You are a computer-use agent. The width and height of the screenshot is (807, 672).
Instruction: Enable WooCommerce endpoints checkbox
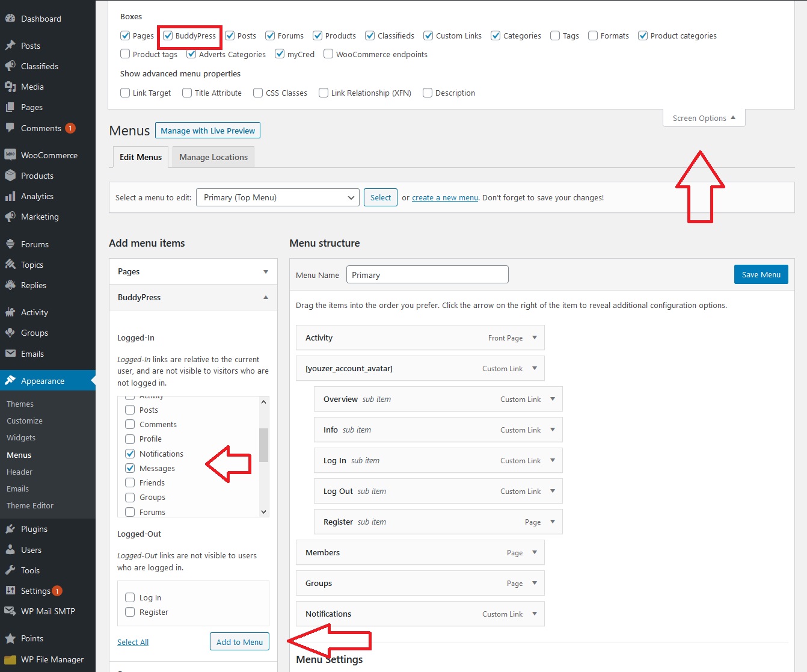[x=328, y=54]
